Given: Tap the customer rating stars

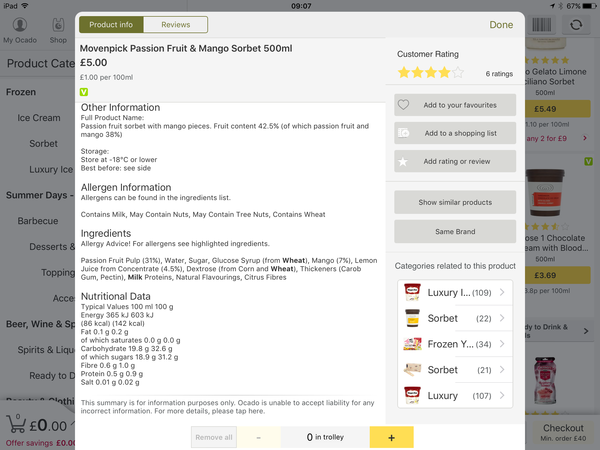Looking at the screenshot, I should tap(430, 72).
